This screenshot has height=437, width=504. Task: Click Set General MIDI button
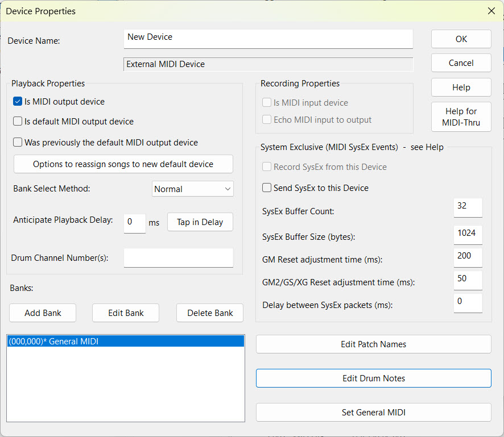[373, 413]
